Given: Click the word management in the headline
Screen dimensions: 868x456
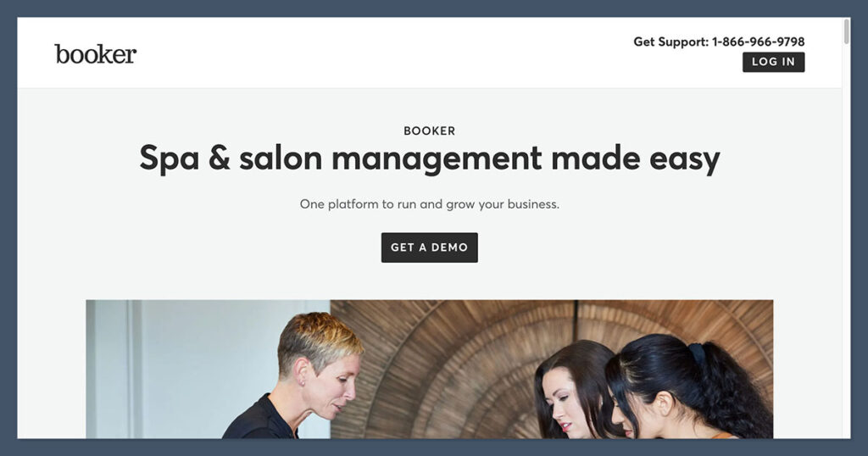Looking at the screenshot, I should pyautogui.click(x=437, y=159).
